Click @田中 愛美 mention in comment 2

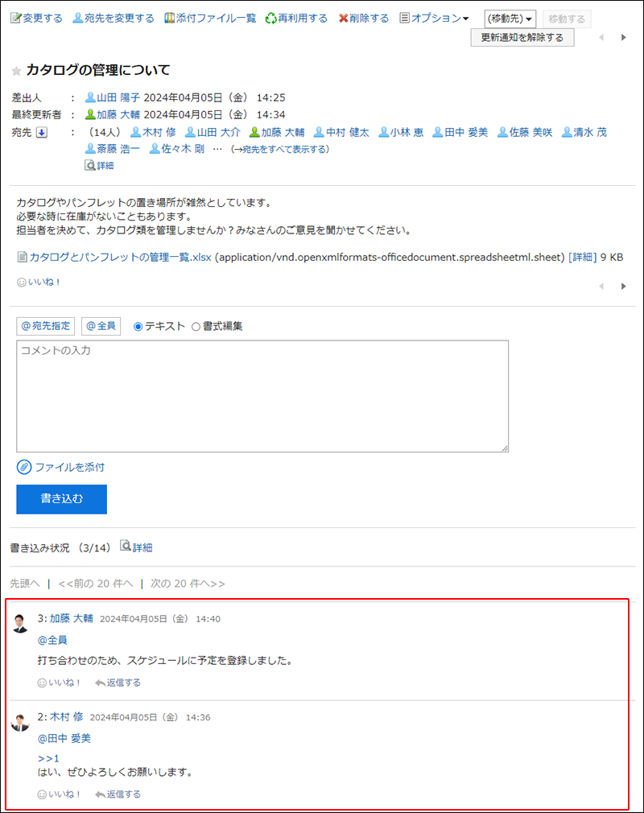pyautogui.click(x=64, y=738)
